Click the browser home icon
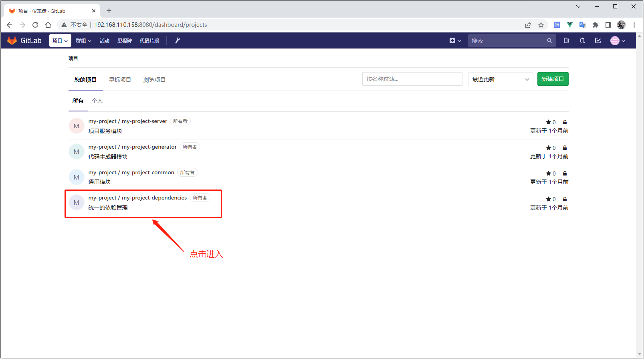Screen dimensions: 644x359 click(x=48, y=25)
